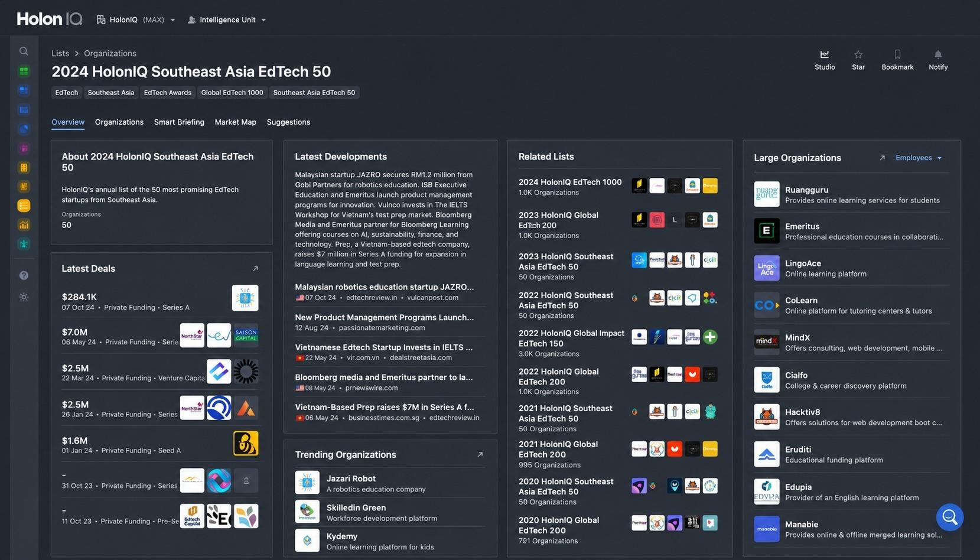Click the EdTech tag
Image resolution: width=980 pixels, height=560 pixels.
67,93
